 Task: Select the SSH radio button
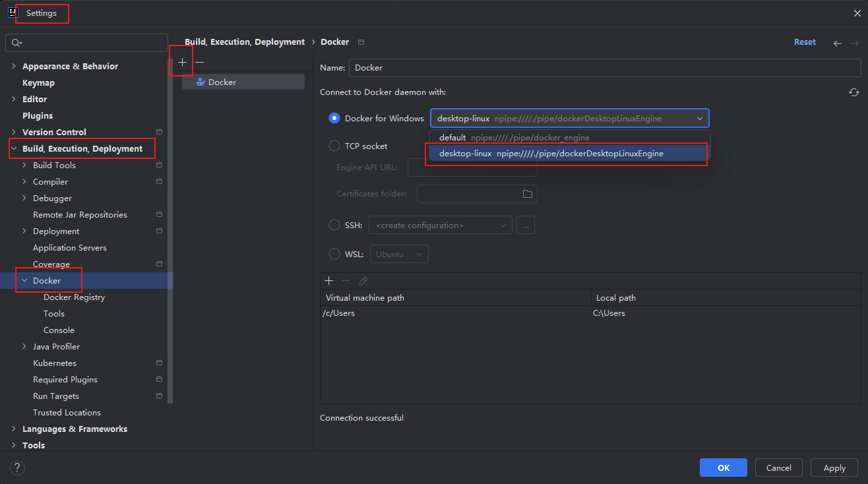coord(334,225)
